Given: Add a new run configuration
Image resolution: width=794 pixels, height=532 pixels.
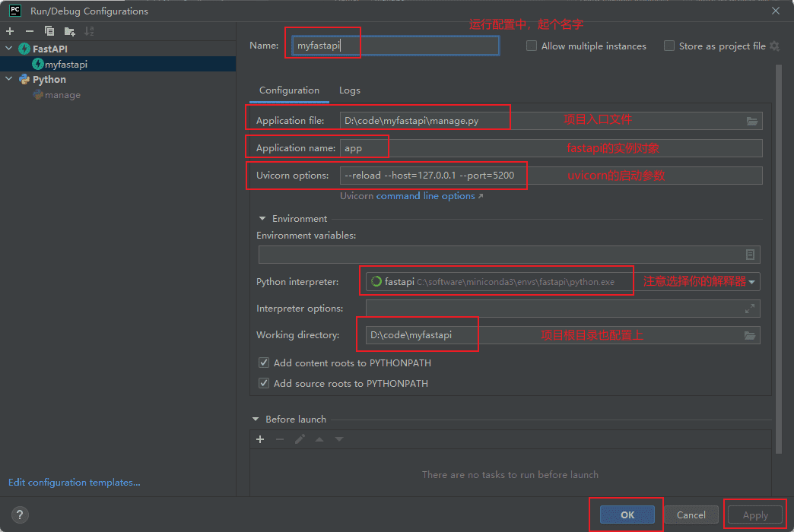Looking at the screenshot, I should pyautogui.click(x=10, y=31).
